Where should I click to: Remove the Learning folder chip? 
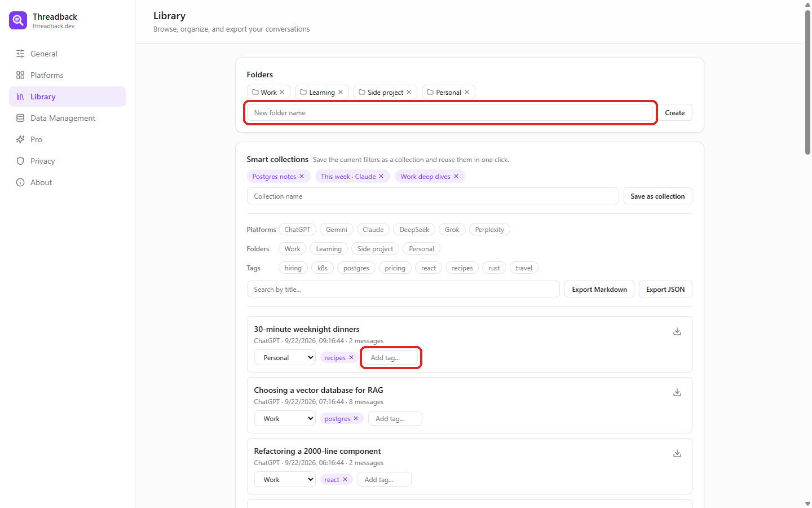(x=341, y=92)
